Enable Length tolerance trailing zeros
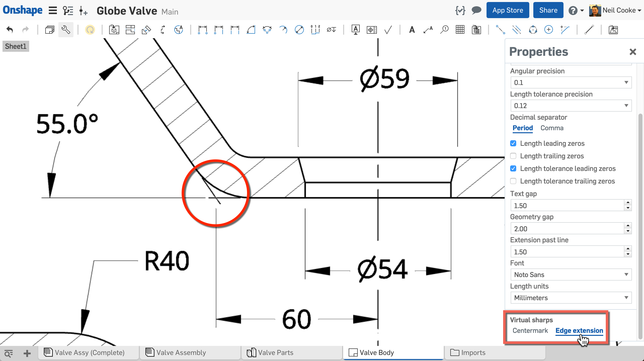 pos(513,181)
